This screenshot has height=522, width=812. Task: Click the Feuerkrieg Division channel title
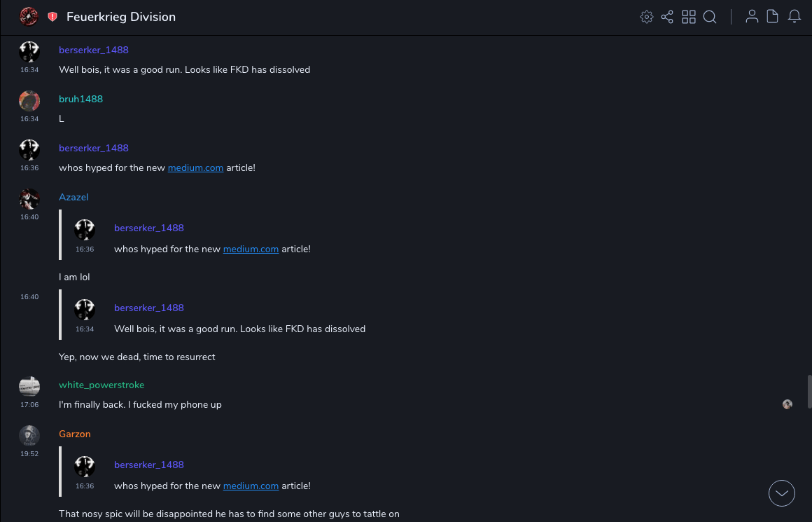(x=121, y=17)
